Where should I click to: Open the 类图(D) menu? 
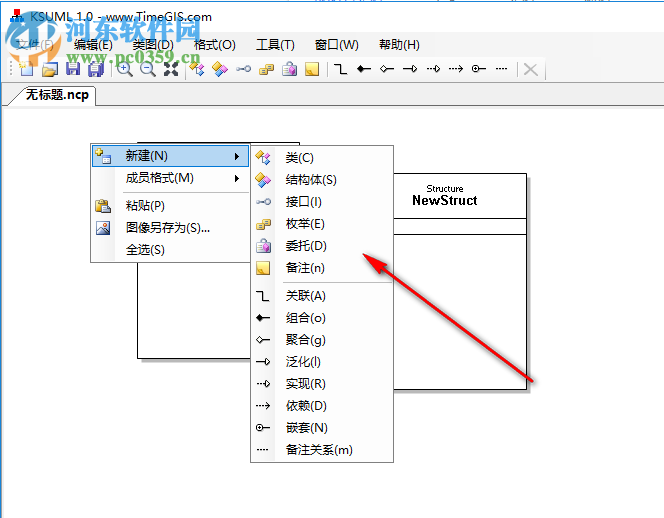tap(153, 44)
